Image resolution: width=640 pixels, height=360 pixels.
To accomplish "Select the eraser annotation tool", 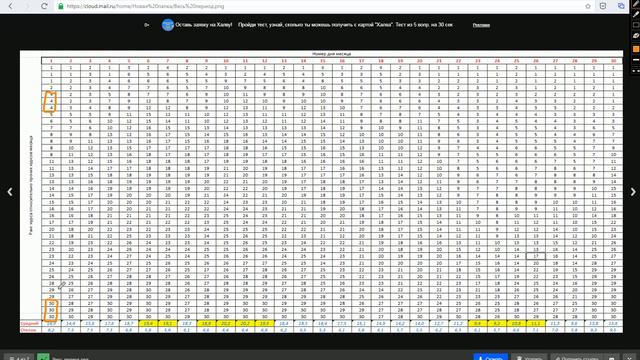I will coord(636,36).
